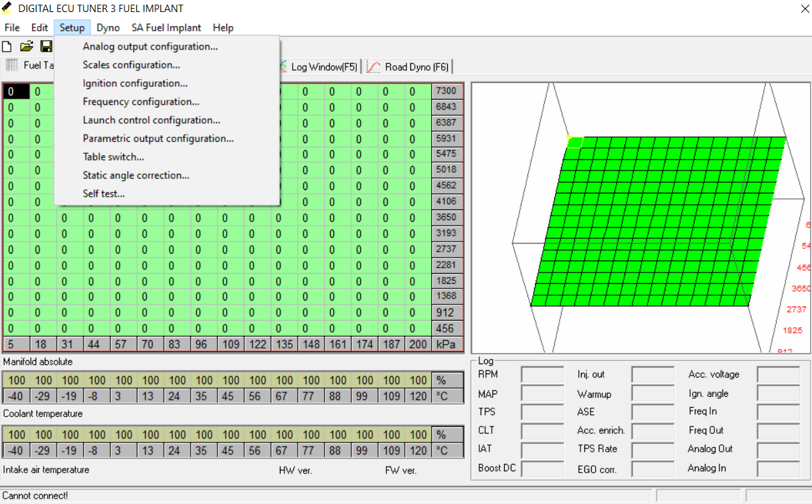Select the Fuel Table tab
The height and width of the screenshot is (504, 812).
point(30,66)
